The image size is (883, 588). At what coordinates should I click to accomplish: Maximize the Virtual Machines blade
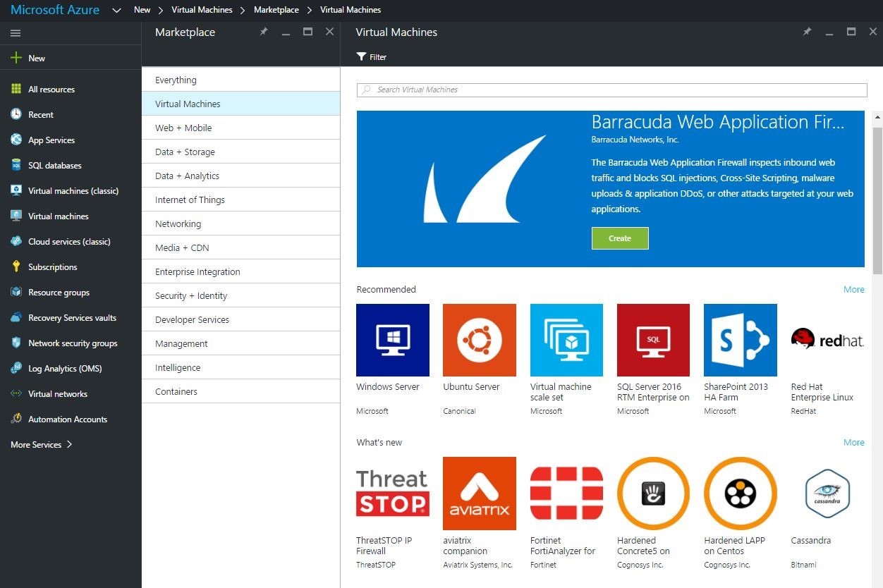[x=851, y=32]
